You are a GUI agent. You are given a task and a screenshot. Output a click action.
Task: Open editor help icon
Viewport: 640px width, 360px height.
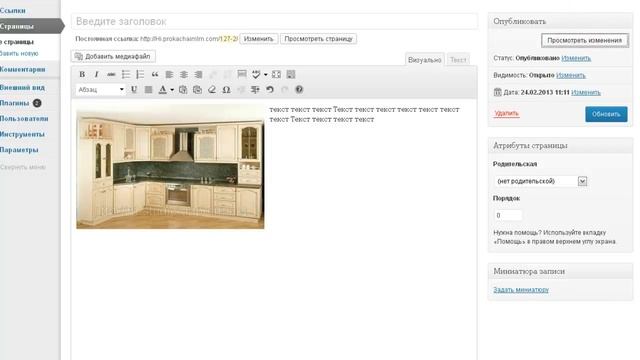pos(299,89)
